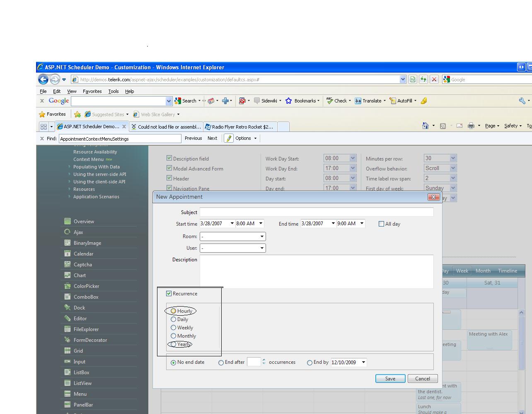Open the End time 9:00 AM dropdown
This screenshot has width=532, height=414.
click(362, 224)
